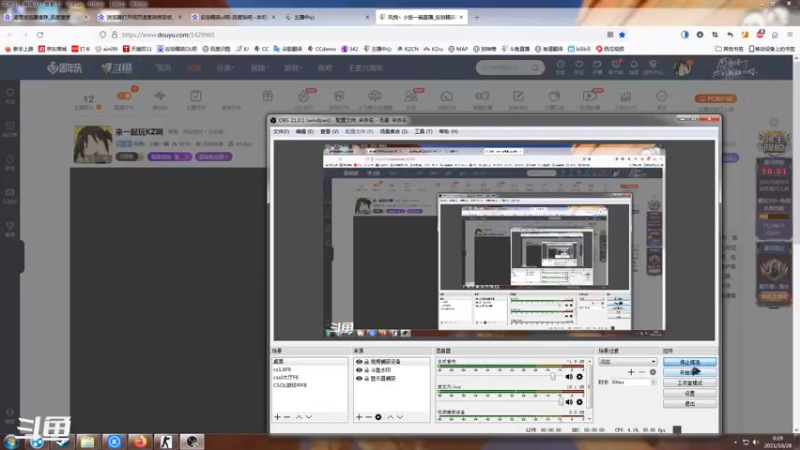The height and width of the screenshot is (450, 800).
Task: Bookmark the page with the star icon
Action: 622,35
